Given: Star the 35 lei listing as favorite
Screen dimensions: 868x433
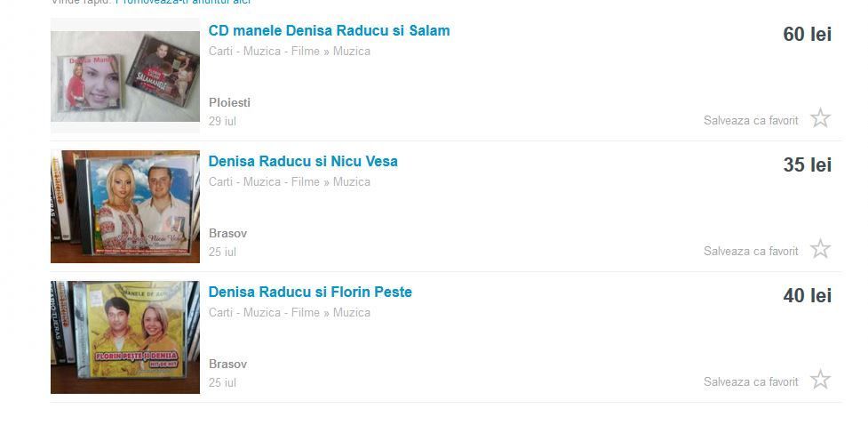Looking at the screenshot, I should (820, 249).
